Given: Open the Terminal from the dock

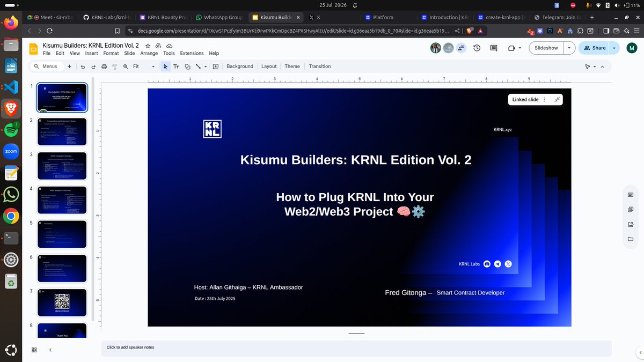Looking at the screenshot, I should [11, 237].
